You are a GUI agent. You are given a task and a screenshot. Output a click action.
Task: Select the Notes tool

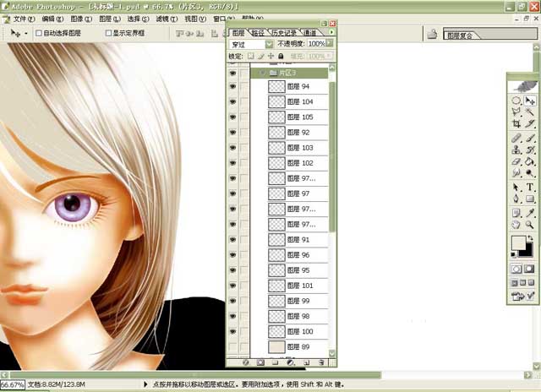(516, 214)
